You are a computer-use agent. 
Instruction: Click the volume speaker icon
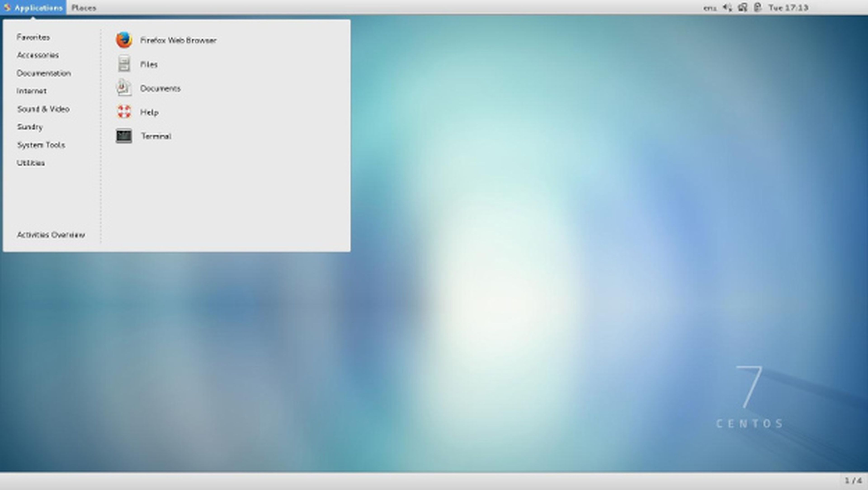click(x=727, y=7)
